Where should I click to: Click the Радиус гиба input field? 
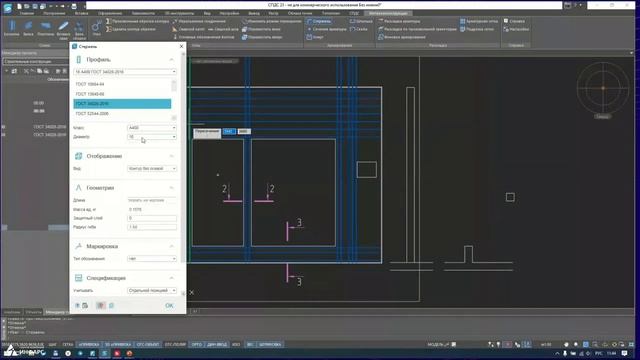coord(152,227)
